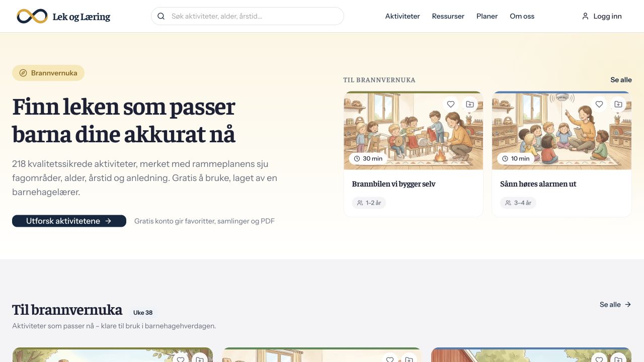Viewport: 644px width, 362px height.
Task: Open the "Brannbilen vi bygger selv" card illustration
Action: pyautogui.click(x=414, y=131)
